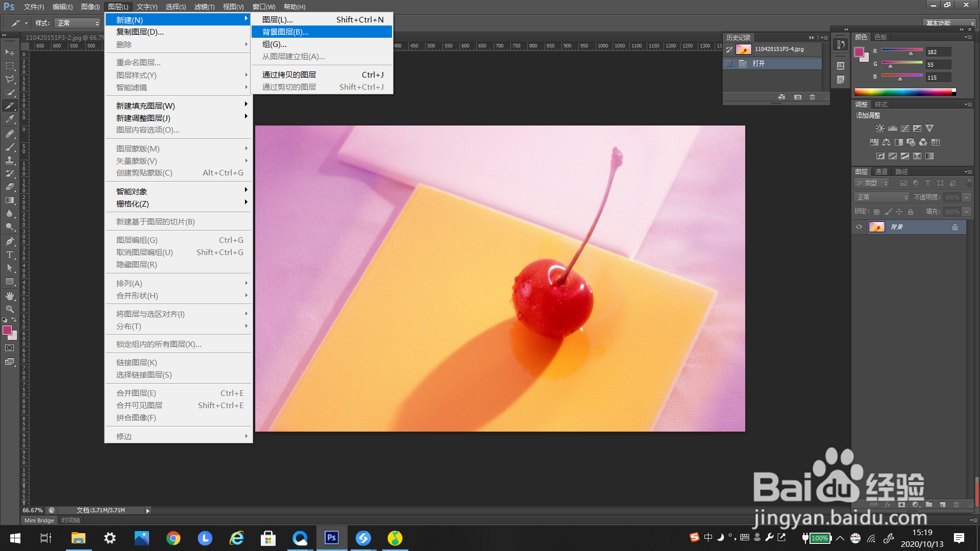
Task: Click the 打开 history state entry
Action: point(759,64)
